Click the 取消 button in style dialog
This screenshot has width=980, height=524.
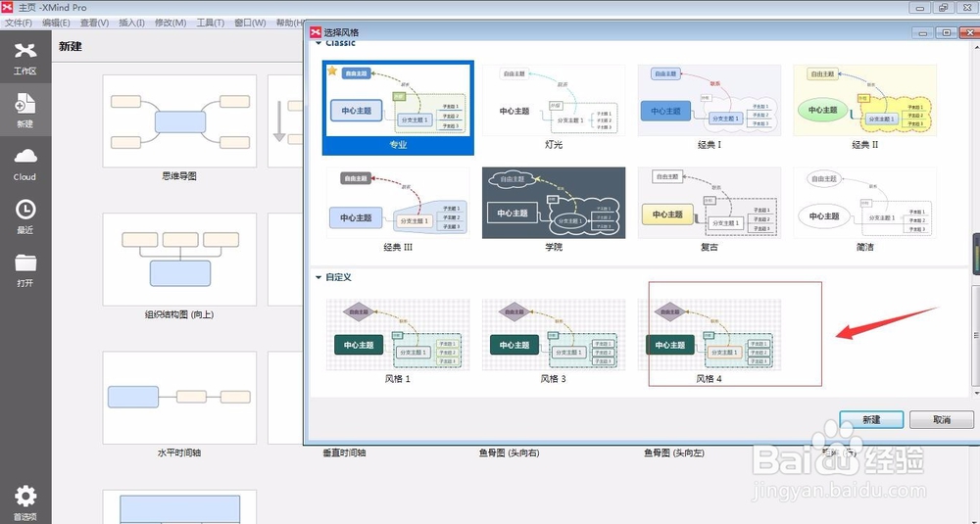(x=941, y=420)
